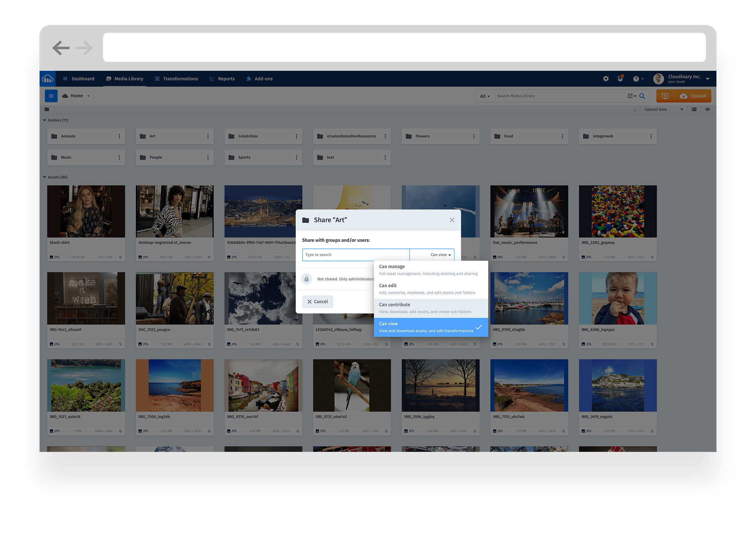
Task: Open the notifications stack icon
Action: coord(620,79)
